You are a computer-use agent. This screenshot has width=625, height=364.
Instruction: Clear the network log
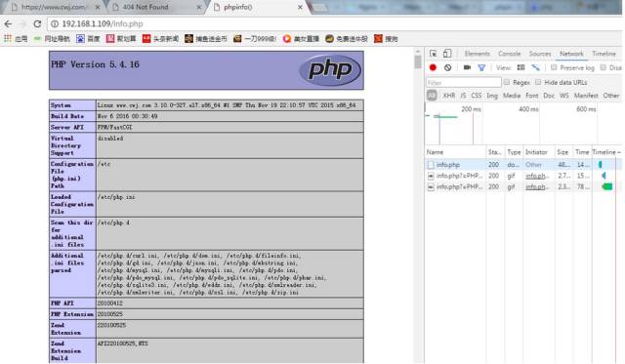click(447, 67)
